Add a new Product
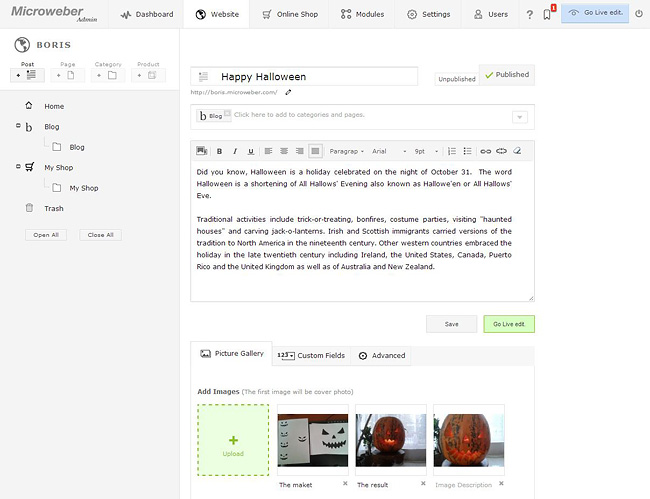The image size is (650, 499). (x=148, y=75)
